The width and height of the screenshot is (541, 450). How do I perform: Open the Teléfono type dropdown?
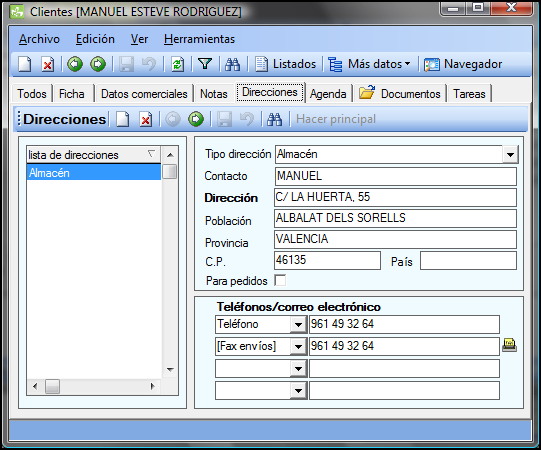click(x=298, y=324)
